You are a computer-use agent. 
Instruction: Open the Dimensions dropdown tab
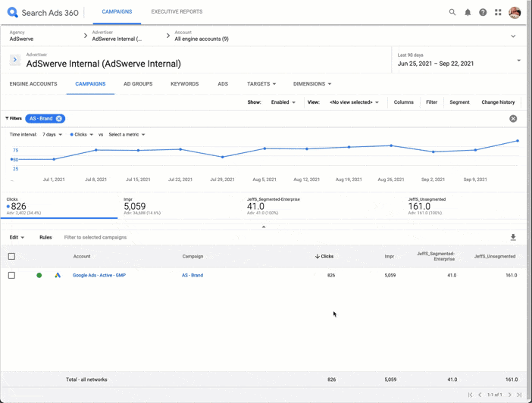tap(312, 84)
